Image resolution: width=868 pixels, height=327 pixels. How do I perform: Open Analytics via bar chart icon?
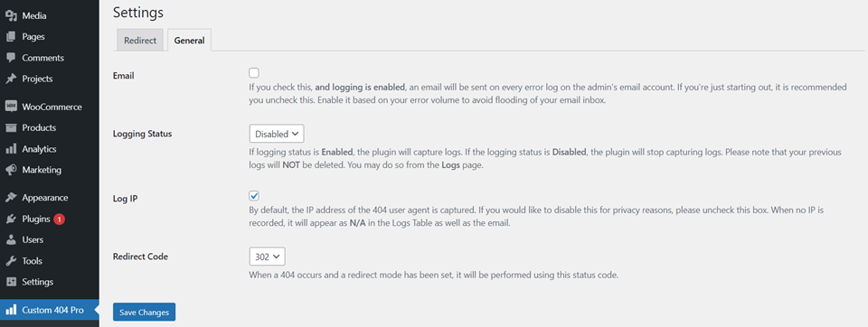(11, 149)
